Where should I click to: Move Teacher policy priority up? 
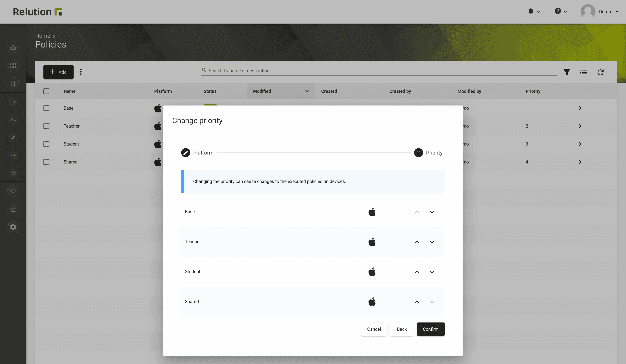click(417, 241)
